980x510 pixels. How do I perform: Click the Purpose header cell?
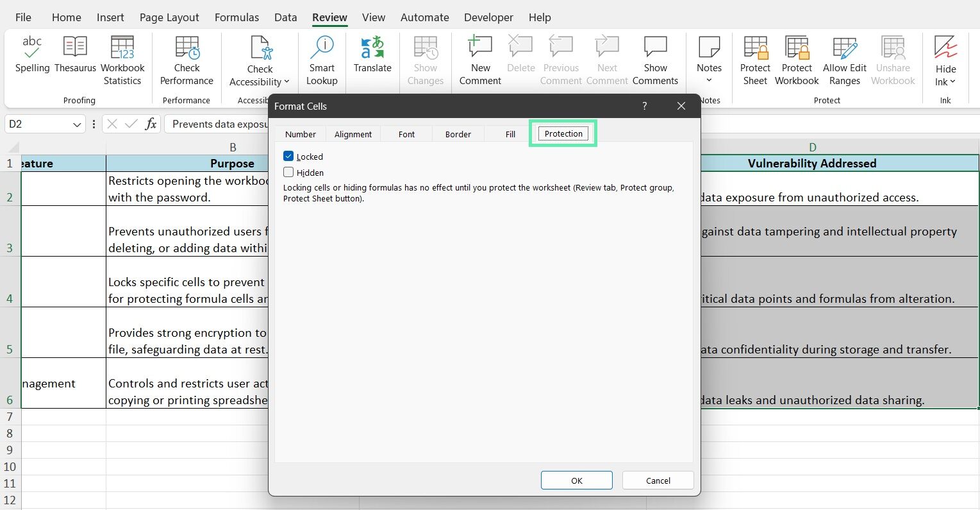[x=233, y=164]
